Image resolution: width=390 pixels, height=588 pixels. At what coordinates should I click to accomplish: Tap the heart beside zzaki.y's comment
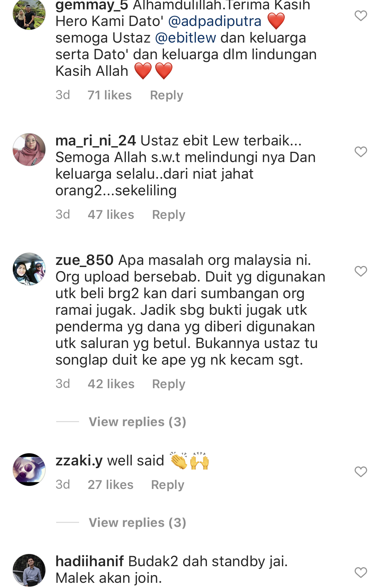(x=361, y=472)
